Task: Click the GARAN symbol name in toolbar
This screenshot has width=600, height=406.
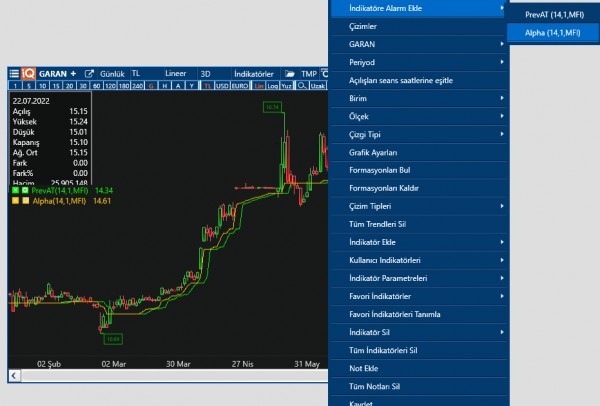Action: pyautogui.click(x=53, y=73)
